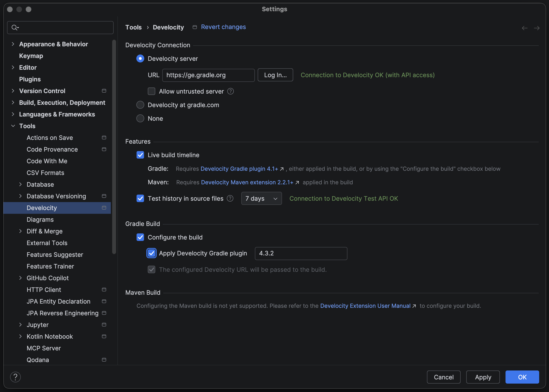Click the search magnifier in the settings search field

15,27
